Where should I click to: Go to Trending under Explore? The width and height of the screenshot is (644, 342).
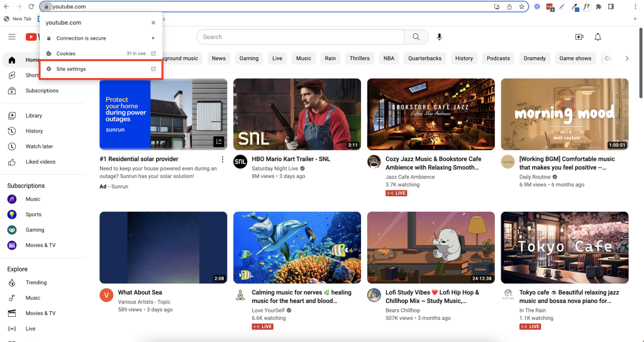coord(36,283)
